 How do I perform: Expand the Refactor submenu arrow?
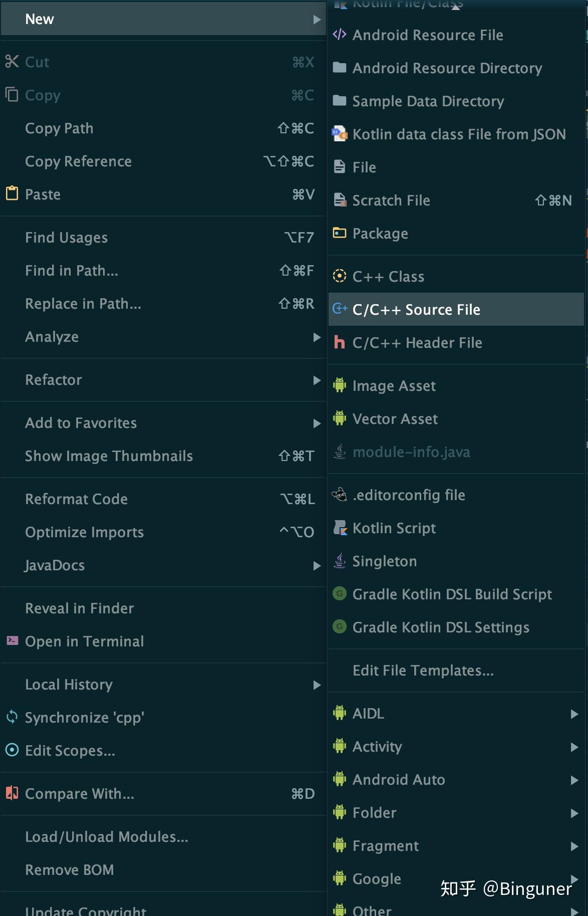point(317,380)
